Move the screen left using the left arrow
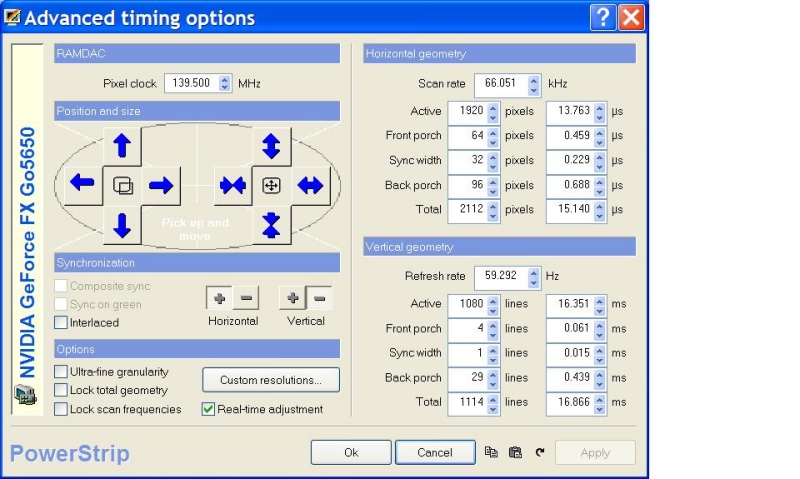 83,185
